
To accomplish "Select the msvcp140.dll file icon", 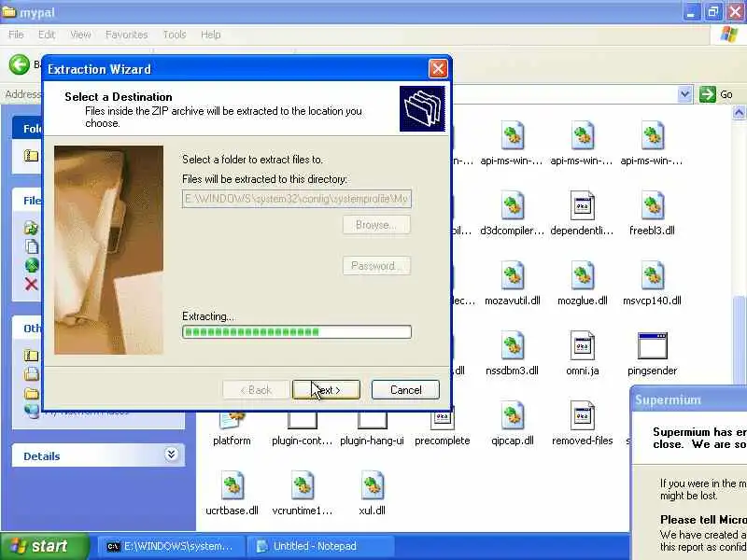I will (x=652, y=275).
